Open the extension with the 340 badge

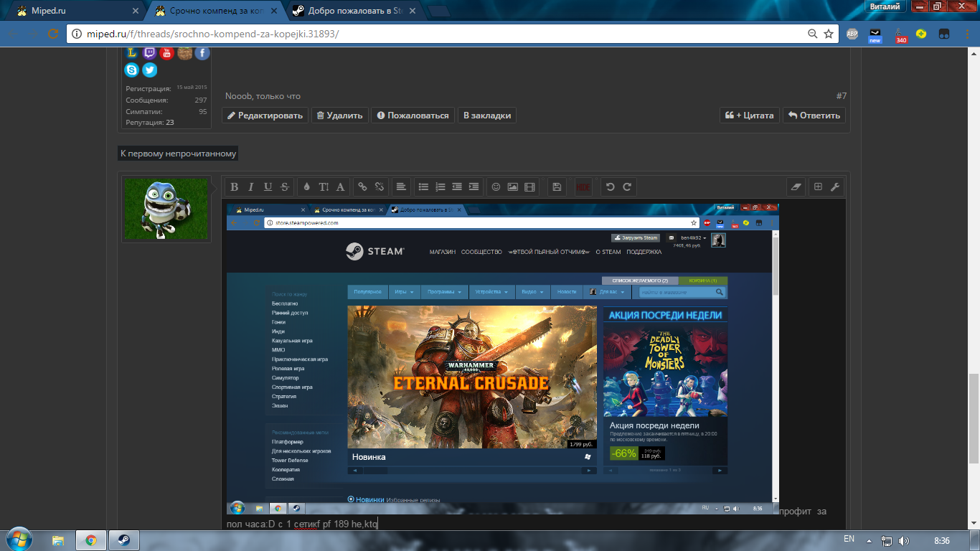pyautogui.click(x=900, y=34)
